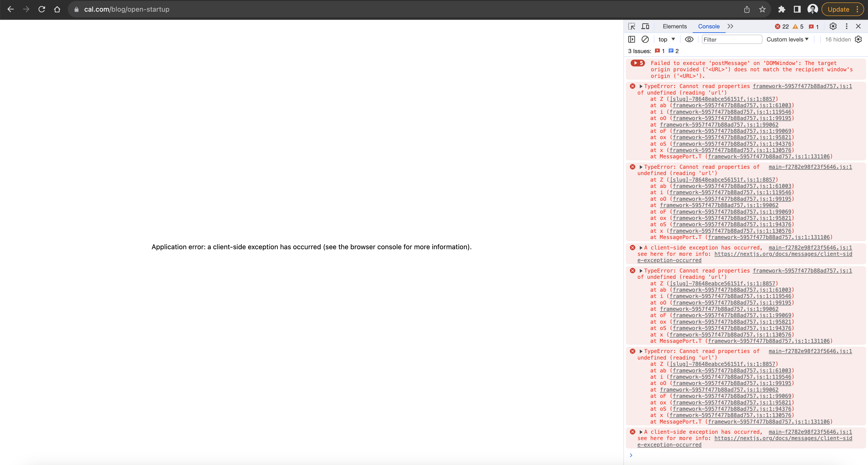The height and width of the screenshot is (465, 868).
Task: Open the more panels chevron menu
Action: click(730, 26)
